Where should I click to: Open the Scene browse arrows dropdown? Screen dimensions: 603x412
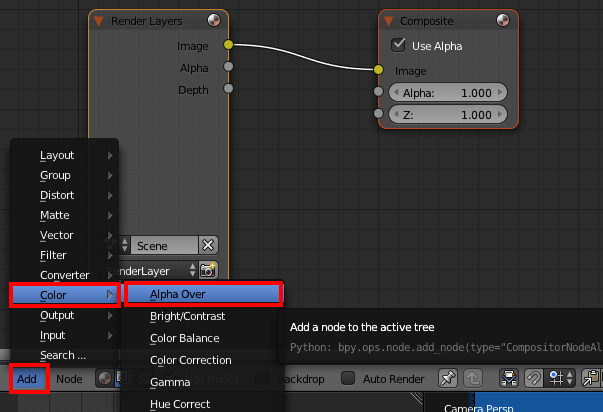(124, 245)
